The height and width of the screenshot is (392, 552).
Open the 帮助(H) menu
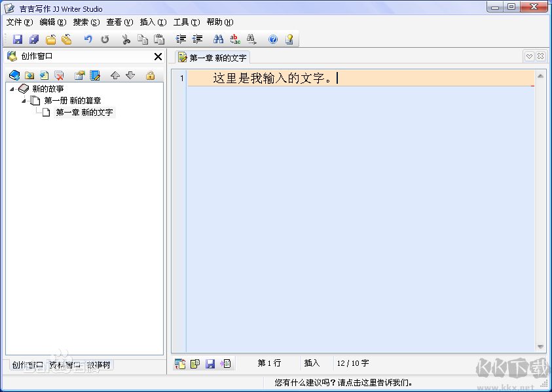pyautogui.click(x=220, y=22)
